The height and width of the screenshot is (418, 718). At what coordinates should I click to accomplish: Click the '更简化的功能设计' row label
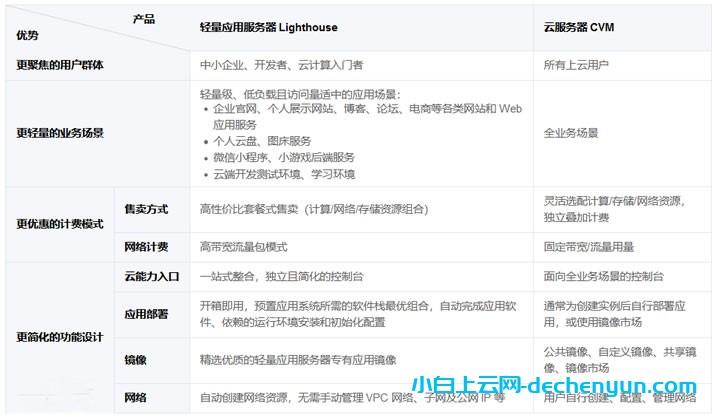pos(60,337)
